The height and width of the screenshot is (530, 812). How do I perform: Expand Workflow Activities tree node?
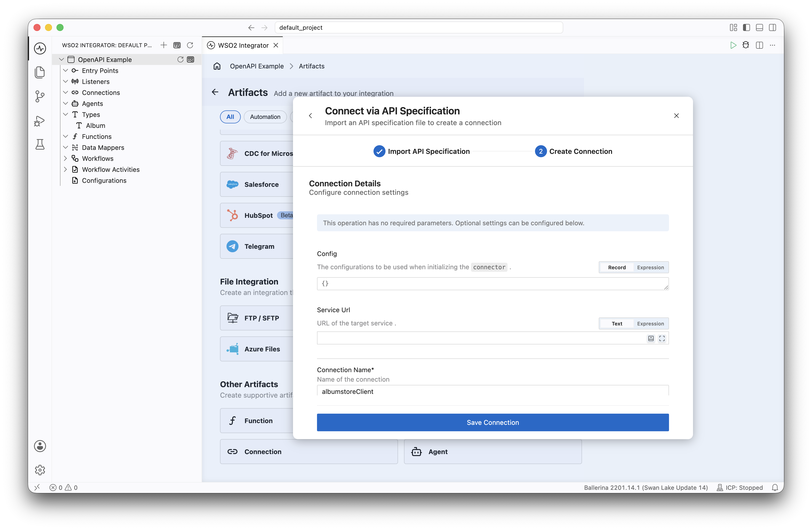65,169
